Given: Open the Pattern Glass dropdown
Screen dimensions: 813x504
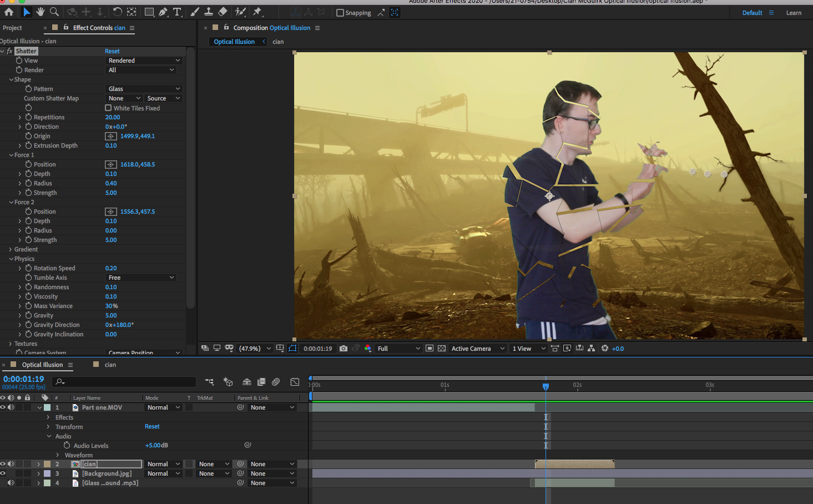Looking at the screenshot, I should [x=144, y=89].
